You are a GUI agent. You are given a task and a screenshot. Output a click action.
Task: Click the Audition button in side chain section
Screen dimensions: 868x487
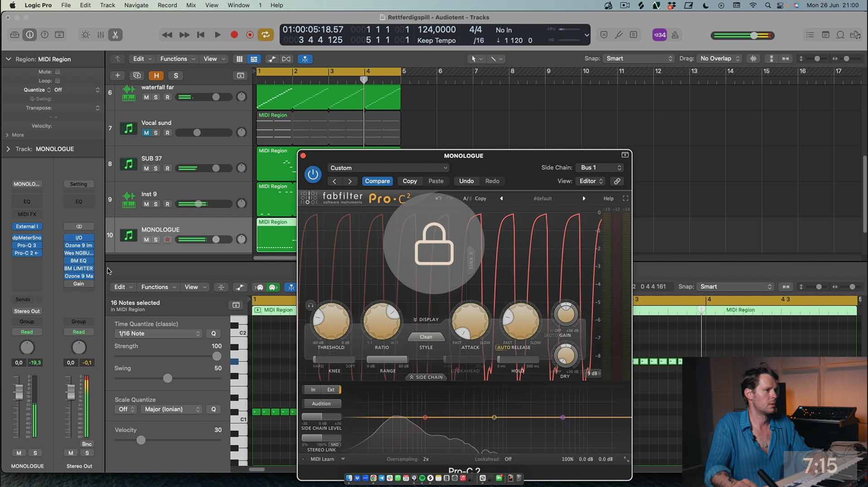click(x=321, y=404)
